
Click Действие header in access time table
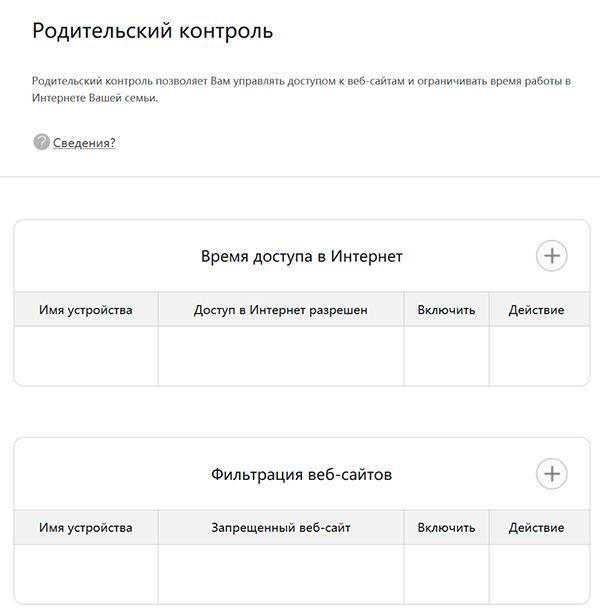click(x=536, y=310)
